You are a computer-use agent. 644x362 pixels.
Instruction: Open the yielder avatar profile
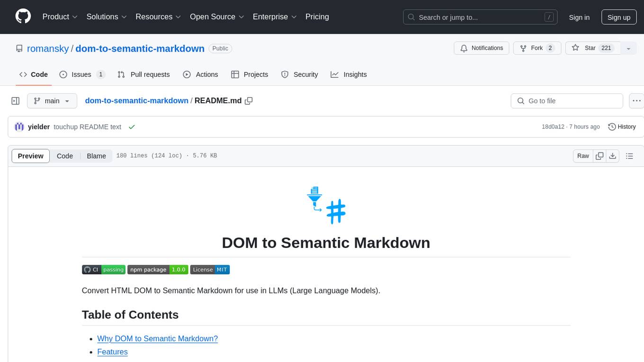pyautogui.click(x=19, y=127)
